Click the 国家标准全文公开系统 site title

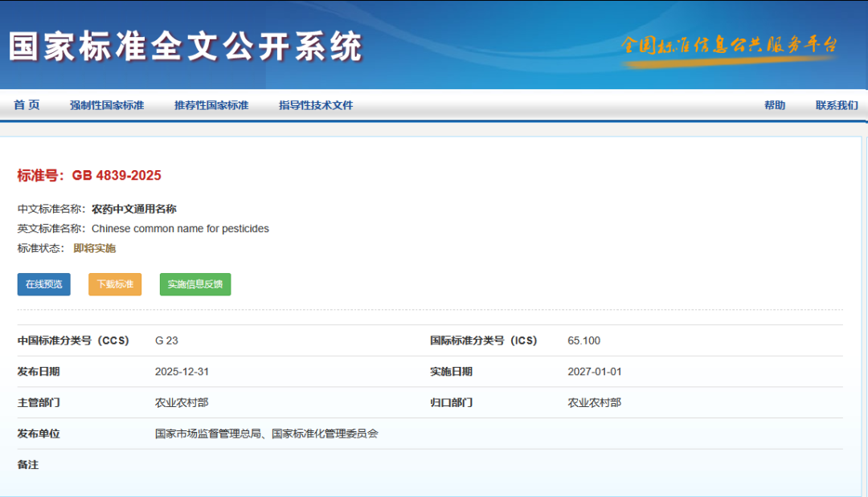(186, 47)
